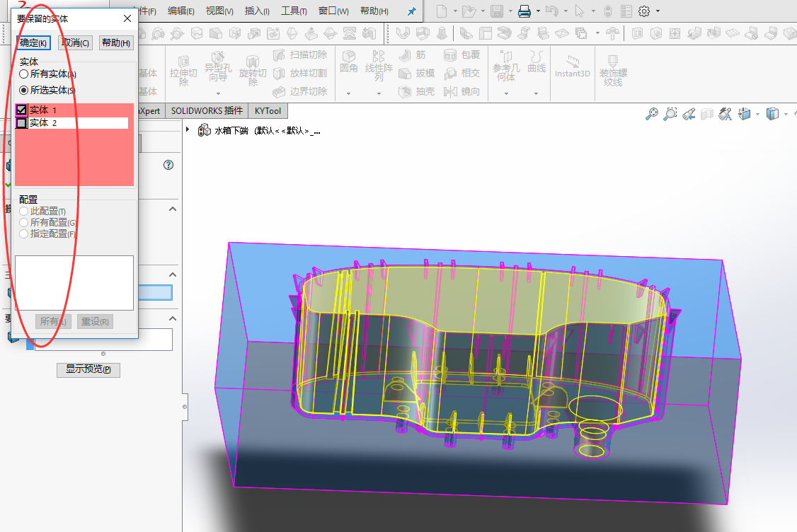
Task: Open the Options gear dropdown arrow
Action: (658, 11)
